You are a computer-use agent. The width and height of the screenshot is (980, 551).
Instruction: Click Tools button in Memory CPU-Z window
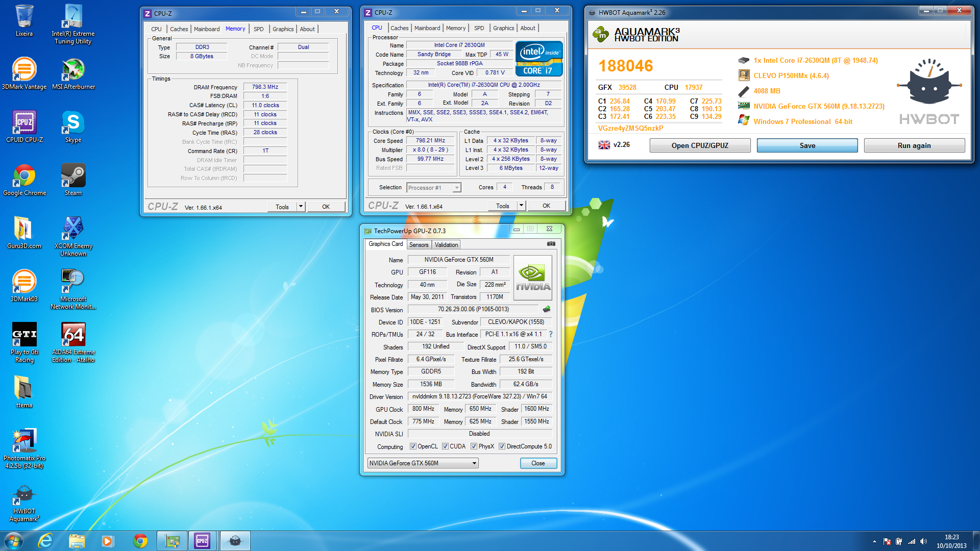[x=282, y=207]
